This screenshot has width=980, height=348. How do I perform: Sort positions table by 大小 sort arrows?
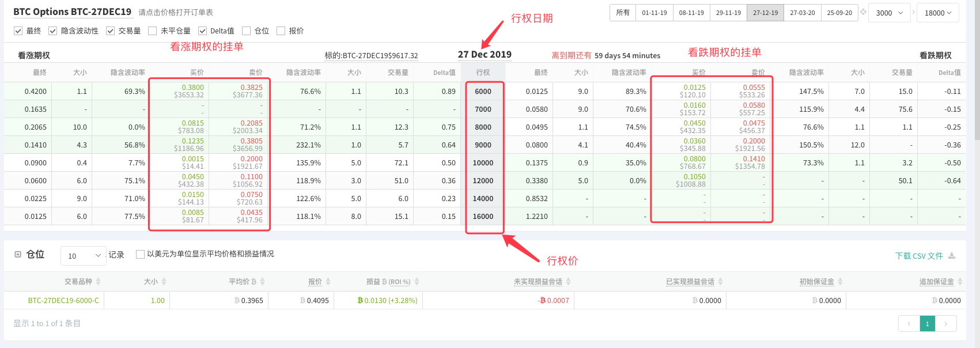[x=164, y=282]
